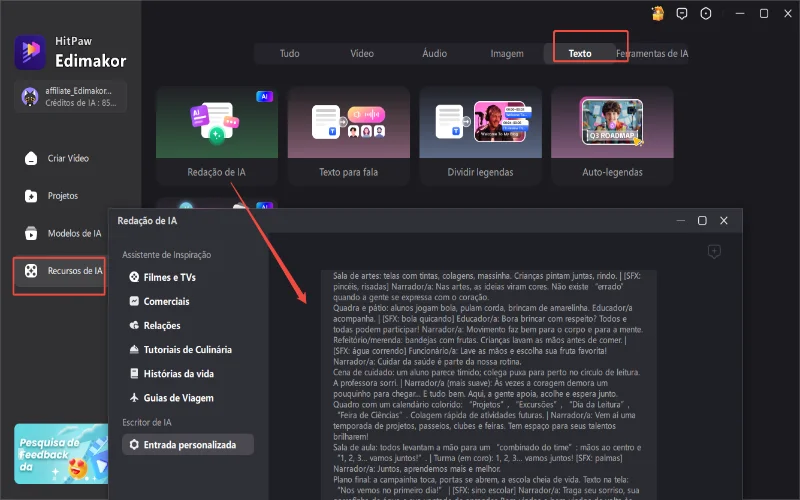Open the feedback message icon in title bar

pyautogui.click(x=682, y=14)
